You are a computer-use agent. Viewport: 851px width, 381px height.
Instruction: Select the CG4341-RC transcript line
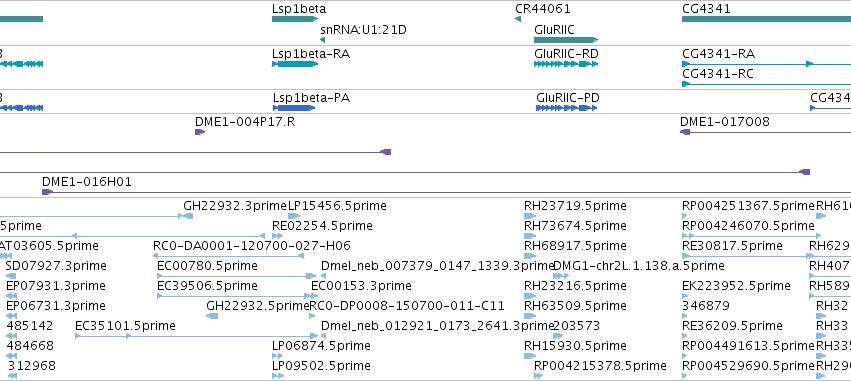[766, 84]
